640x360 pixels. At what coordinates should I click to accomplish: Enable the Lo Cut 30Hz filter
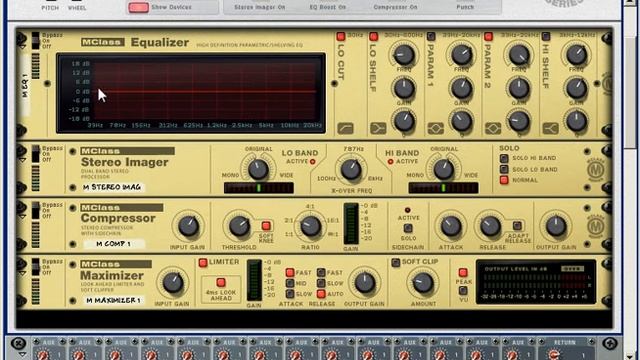click(x=340, y=36)
